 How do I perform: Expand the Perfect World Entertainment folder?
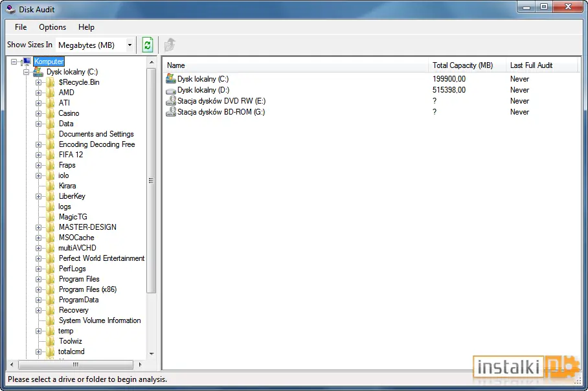point(38,258)
